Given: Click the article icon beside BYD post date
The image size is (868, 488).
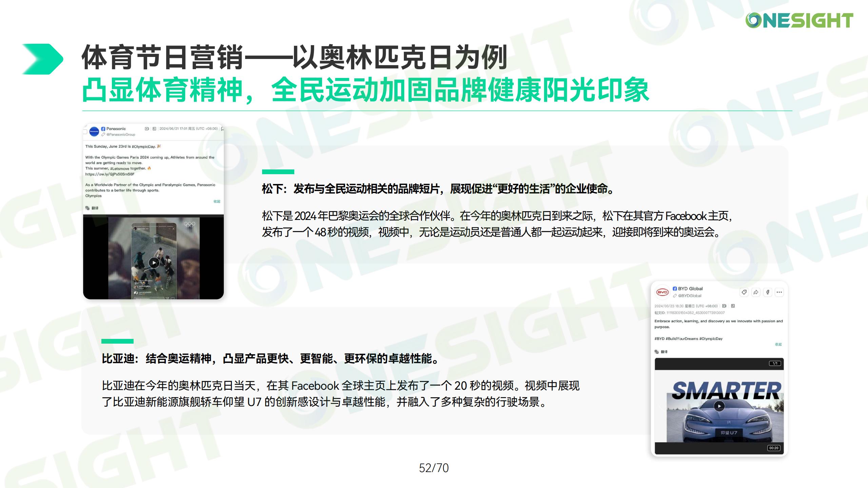Looking at the screenshot, I should click(733, 306).
